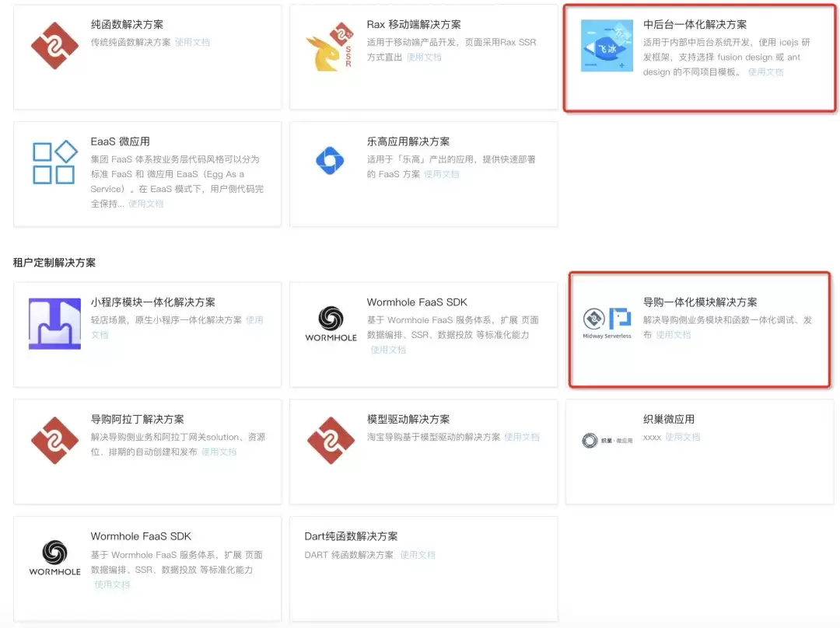Open 使用文档 link under Rax 移动端解决方案
Image resolution: width=840 pixels, height=628 pixels.
point(424,58)
